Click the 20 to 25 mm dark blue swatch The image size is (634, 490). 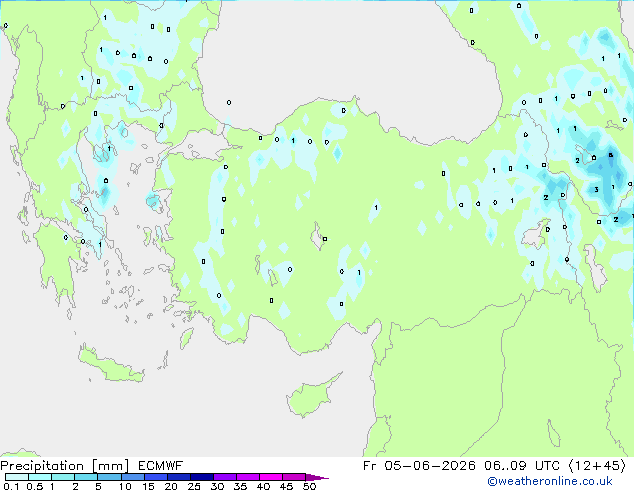(x=179, y=477)
